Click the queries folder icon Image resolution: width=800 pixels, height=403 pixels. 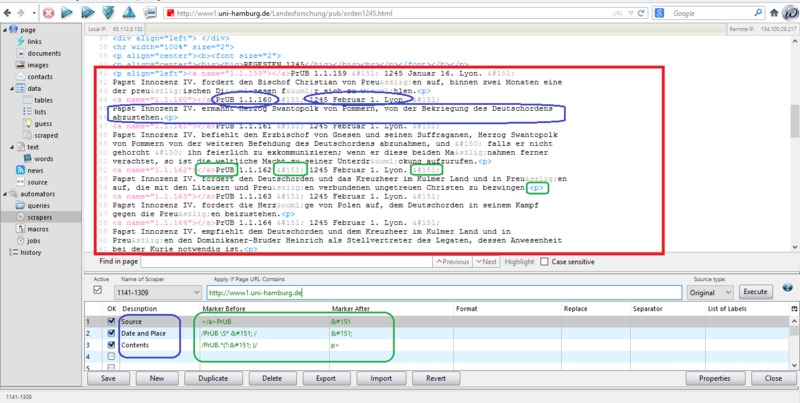pyautogui.click(x=20, y=206)
